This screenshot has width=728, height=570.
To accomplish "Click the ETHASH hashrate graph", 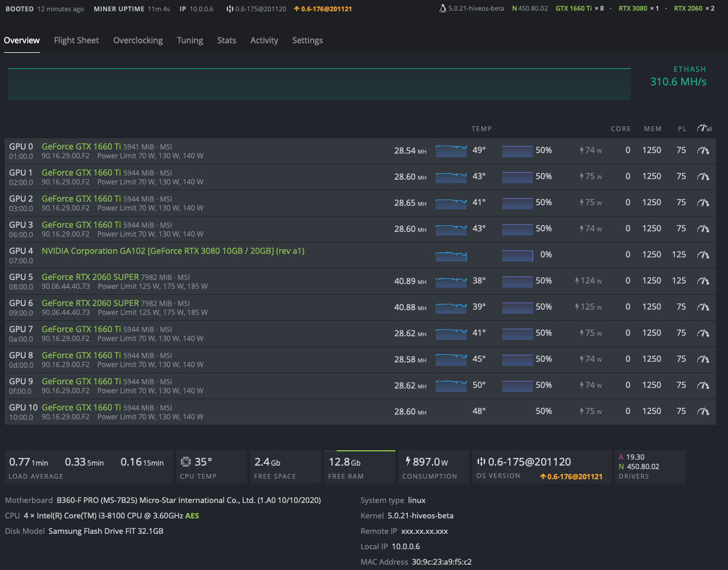I will coord(319,84).
